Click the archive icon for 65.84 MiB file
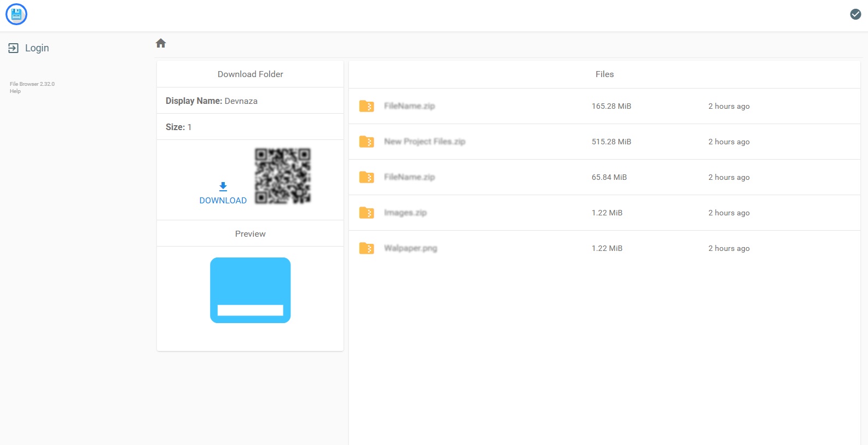 [x=366, y=177]
